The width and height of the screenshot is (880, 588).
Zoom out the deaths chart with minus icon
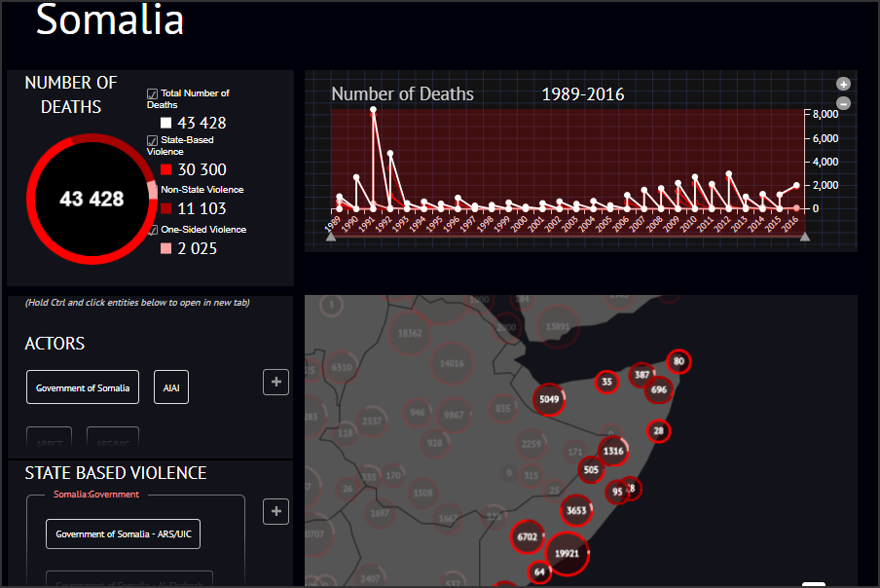click(x=844, y=103)
